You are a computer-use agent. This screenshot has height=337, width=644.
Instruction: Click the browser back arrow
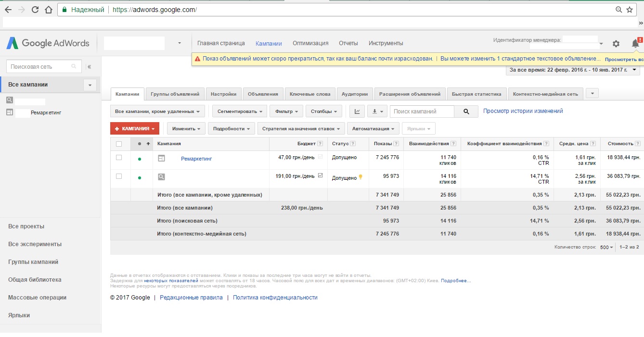coord(8,10)
